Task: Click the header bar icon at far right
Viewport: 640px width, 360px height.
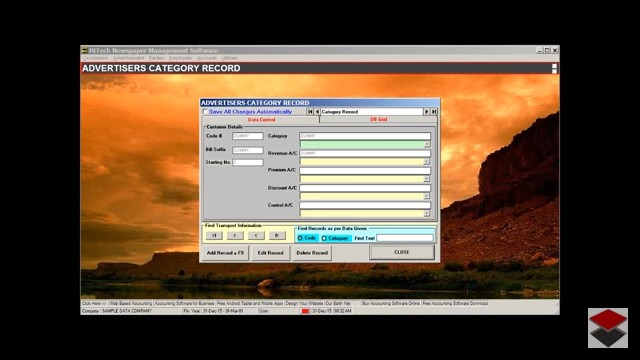Action: [x=554, y=68]
